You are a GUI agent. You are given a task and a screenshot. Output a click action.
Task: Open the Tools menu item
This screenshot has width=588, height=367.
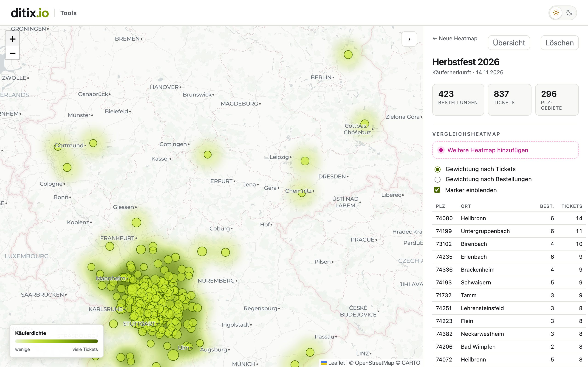(x=68, y=13)
